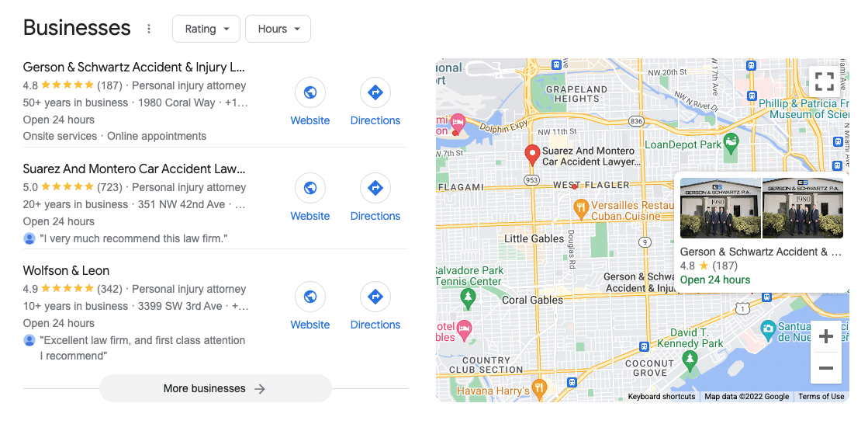Click the (342) reviews count
Screen dimensions: 868x424
[x=109, y=289]
